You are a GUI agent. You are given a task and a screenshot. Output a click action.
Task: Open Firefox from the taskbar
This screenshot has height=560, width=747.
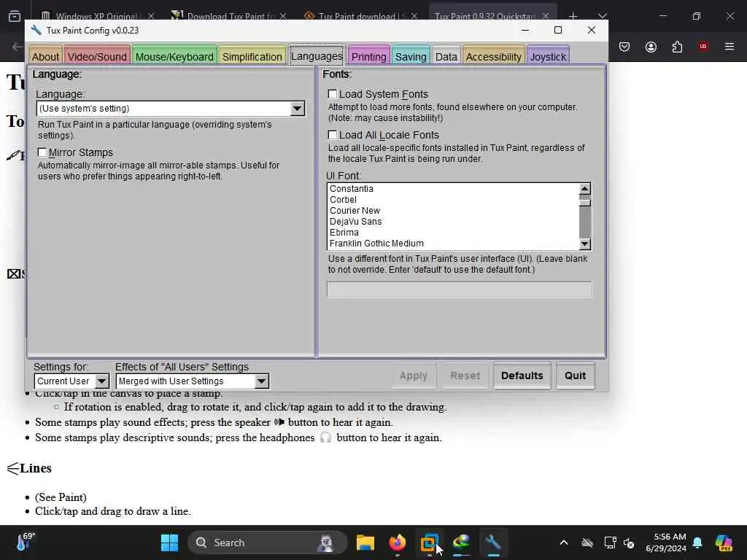coord(397,542)
